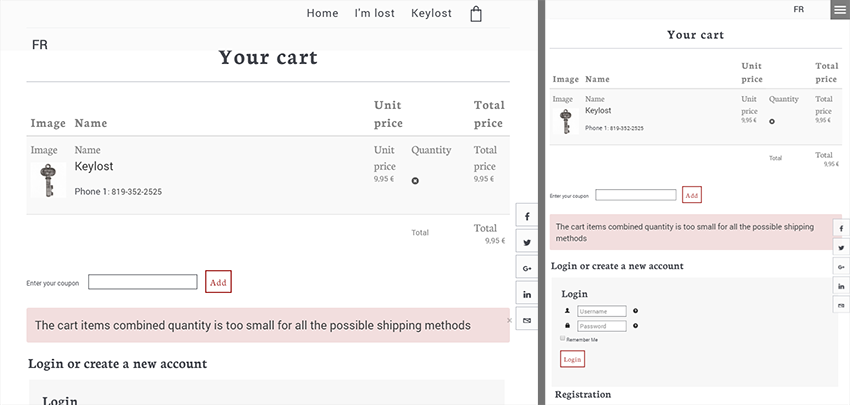Share on Facebook in left view
The width and height of the screenshot is (850, 405).
tap(527, 217)
